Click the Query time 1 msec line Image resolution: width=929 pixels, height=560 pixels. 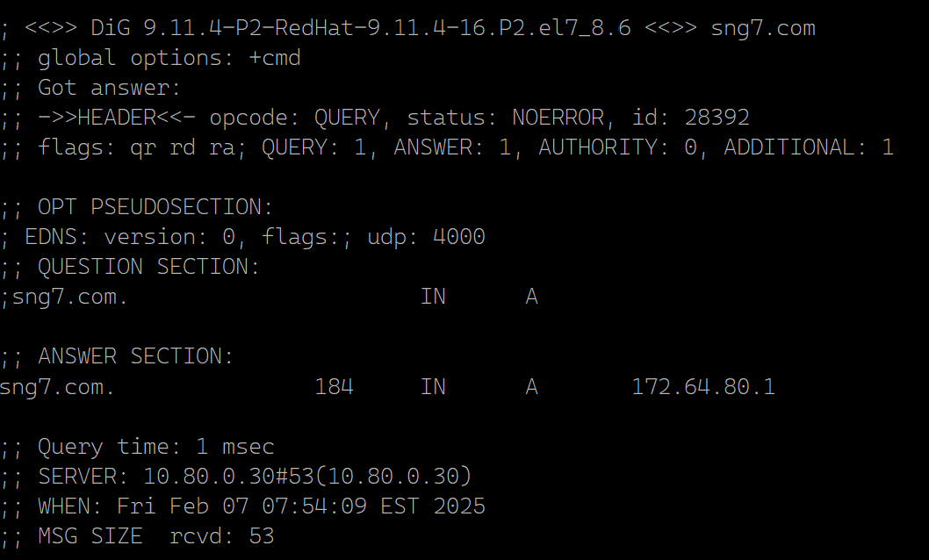(x=138, y=447)
